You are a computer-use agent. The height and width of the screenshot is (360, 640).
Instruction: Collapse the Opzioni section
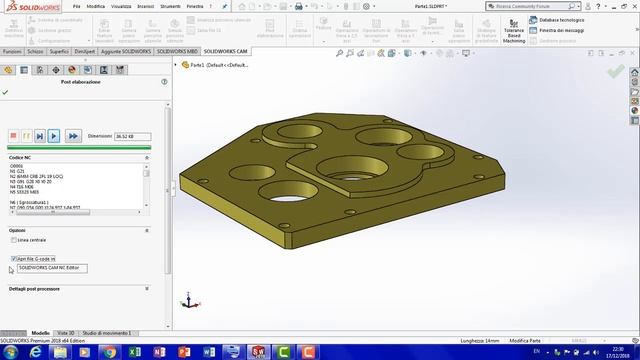coord(147,231)
